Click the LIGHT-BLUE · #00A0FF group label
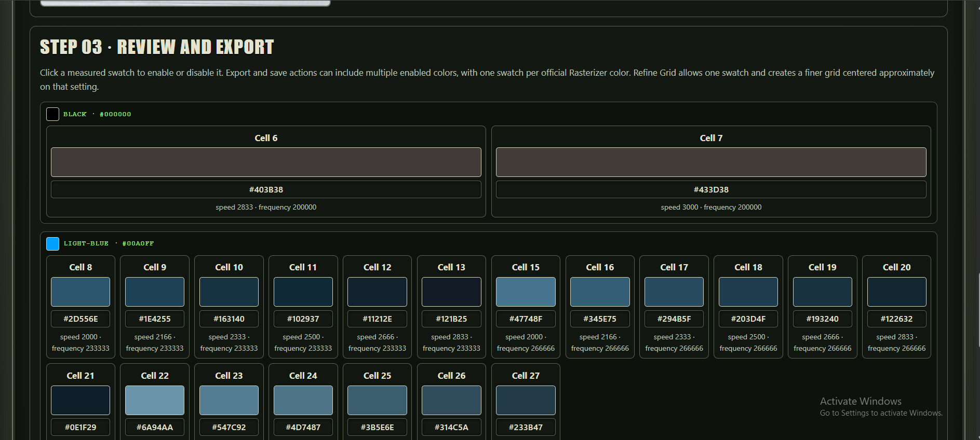The height and width of the screenshot is (440, 980). click(x=109, y=243)
